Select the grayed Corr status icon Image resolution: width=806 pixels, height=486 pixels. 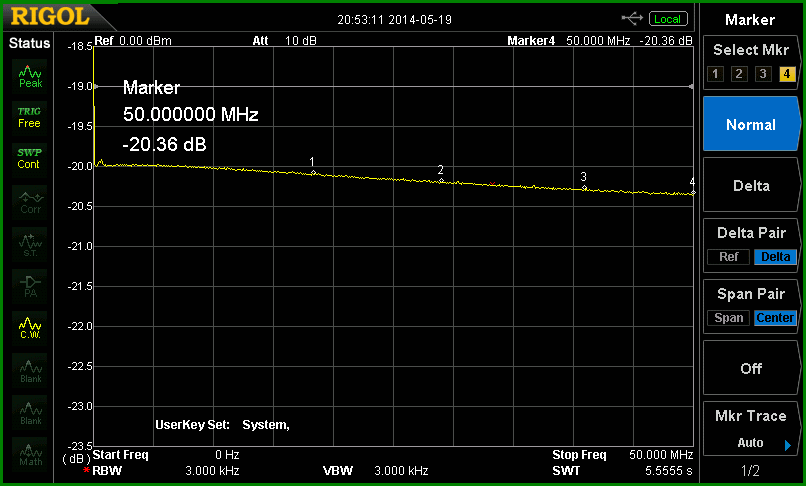[30, 202]
